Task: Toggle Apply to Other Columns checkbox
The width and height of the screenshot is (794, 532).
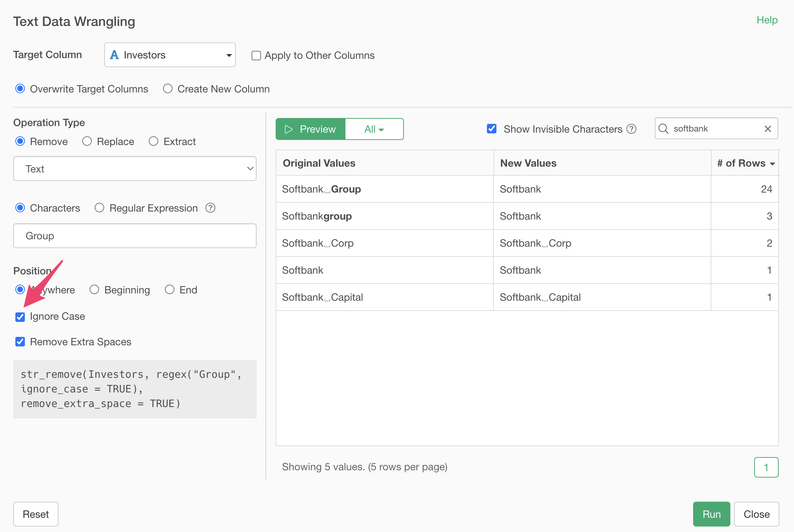Action: coord(256,56)
